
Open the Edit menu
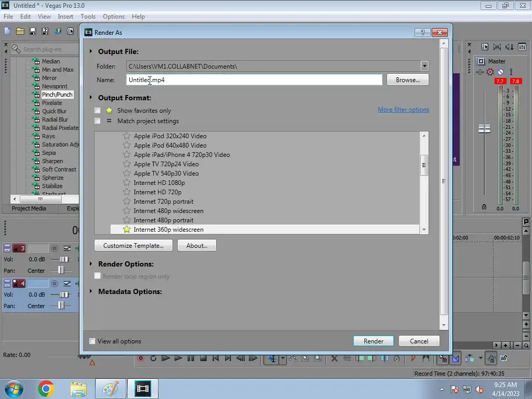(25, 16)
